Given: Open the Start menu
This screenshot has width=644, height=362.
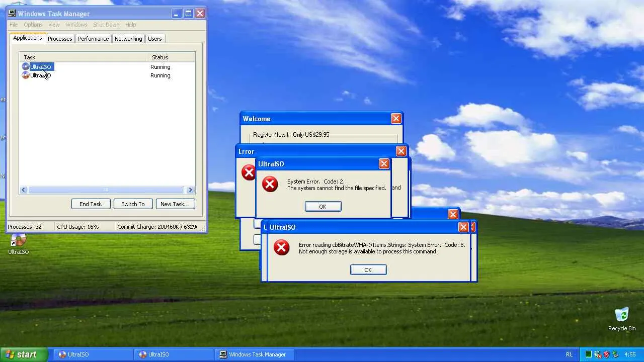Looking at the screenshot, I should pyautogui.click(x=24, y=354).
